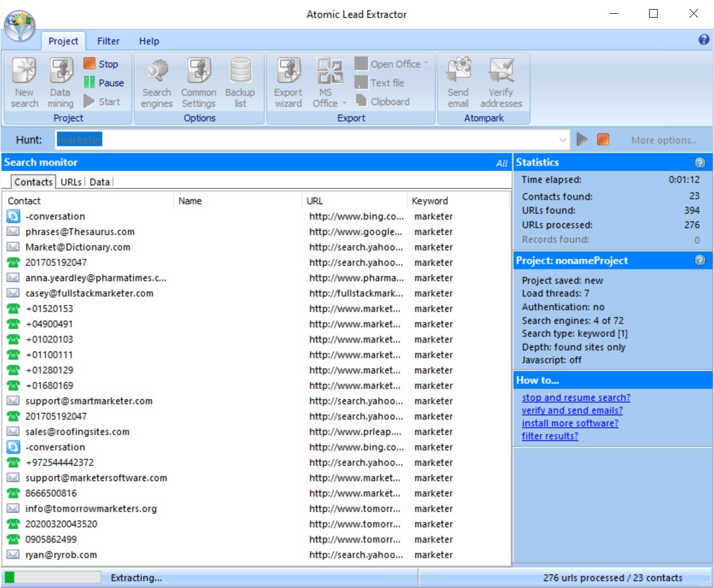
Task: Sort by the Keyword column header
Action: pos(458,201)
